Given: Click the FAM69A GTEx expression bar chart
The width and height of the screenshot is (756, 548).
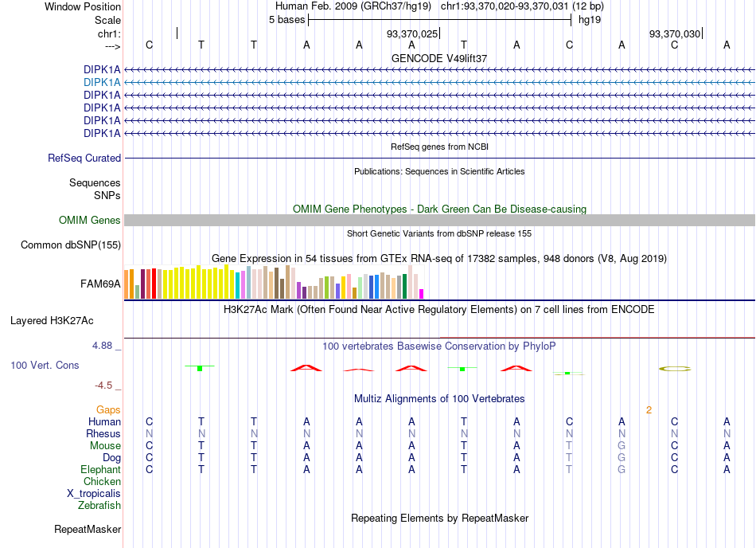Looking at the screenshot, I should point(274,282).
